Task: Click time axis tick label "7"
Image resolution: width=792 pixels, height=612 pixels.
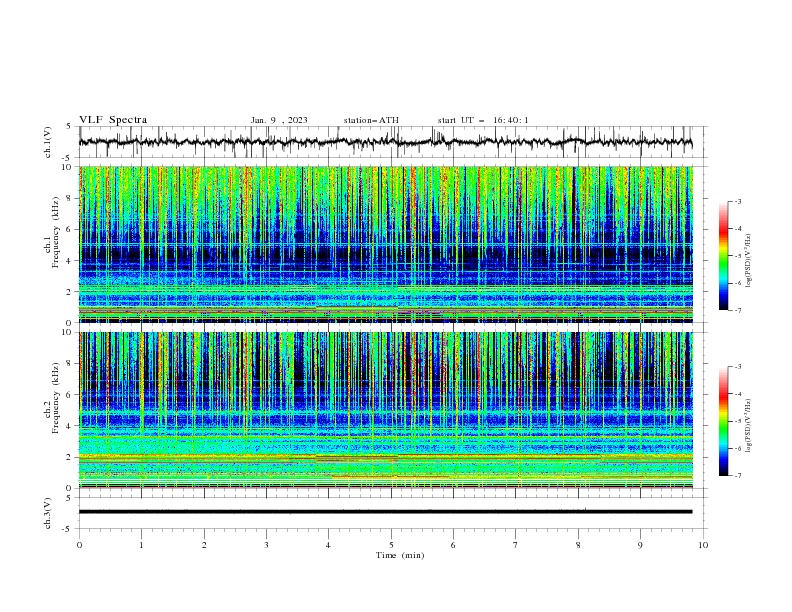Action: tap(516, 545)
